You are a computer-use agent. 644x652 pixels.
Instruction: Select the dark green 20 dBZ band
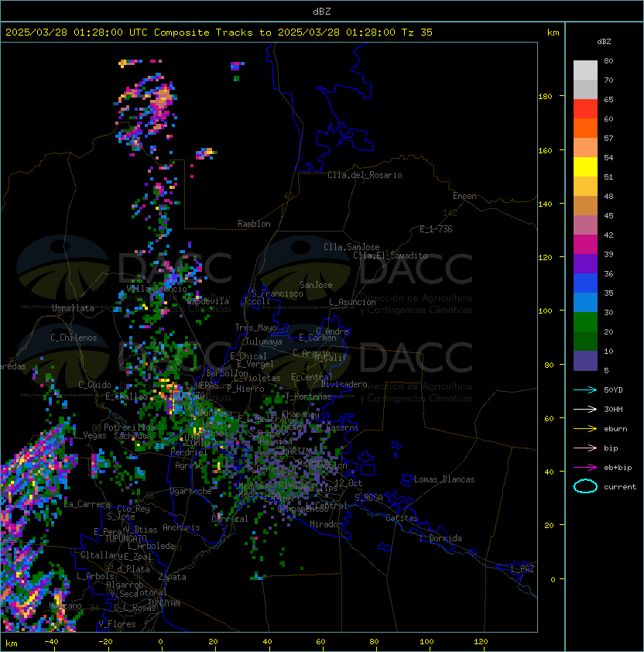click(585, 341)
